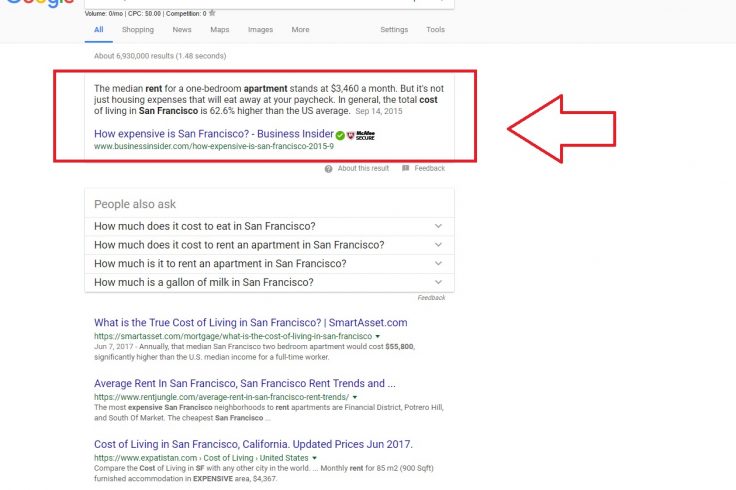Expand 'How much does it cost to eat in San Francisco?'
The image size is (736, 490).
pos(269,226)
